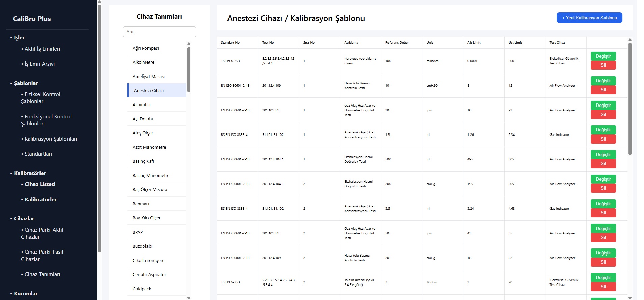Select C kollu röntgen device
Screen dimensions: 644x300
click(x=148, y=261)
